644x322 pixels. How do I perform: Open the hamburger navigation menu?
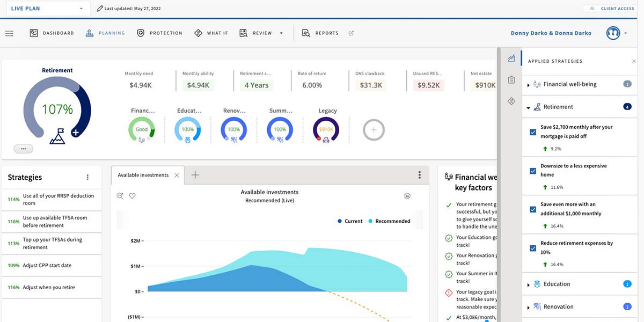[x=9, y=33]
